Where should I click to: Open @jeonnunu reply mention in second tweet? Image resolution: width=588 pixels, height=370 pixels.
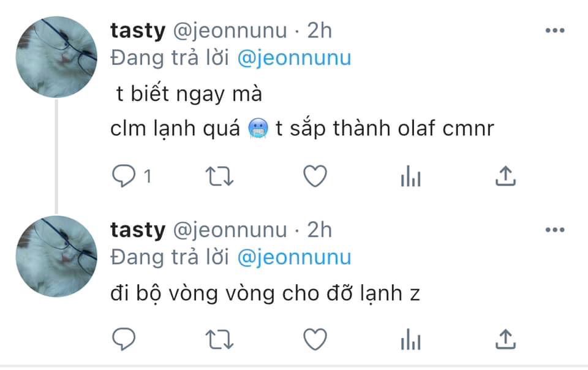pyautogui.click(x=295, y=258)
